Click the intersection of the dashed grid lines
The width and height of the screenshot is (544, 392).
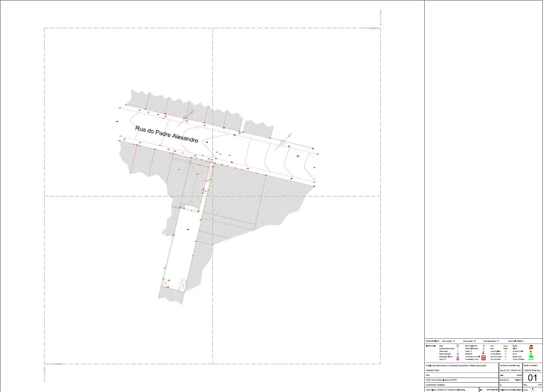point(213,196)
